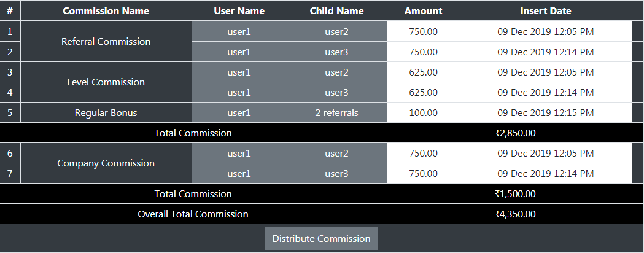Click the ₹1,500.00 total commission value
Viewport: 644px width, 253px height.
click(x=515, y=194)
